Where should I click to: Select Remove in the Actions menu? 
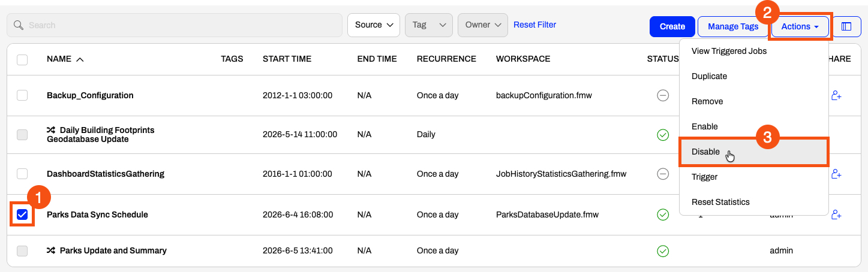(754, 101)
